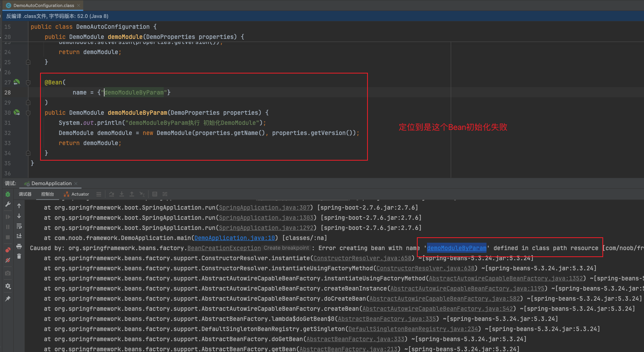Collapse the fold marker at line 29

28,103
